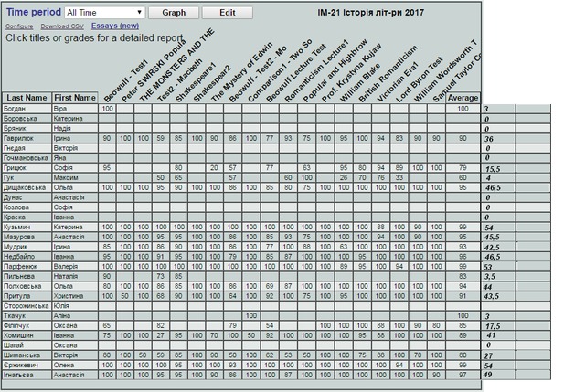Click Дищаковська's average grade 95

463,187
